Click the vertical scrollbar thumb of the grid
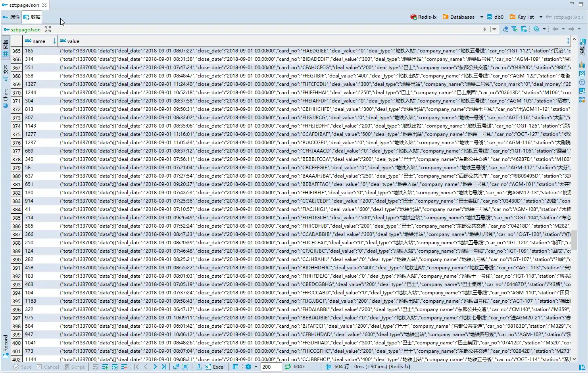 (574, 240)
